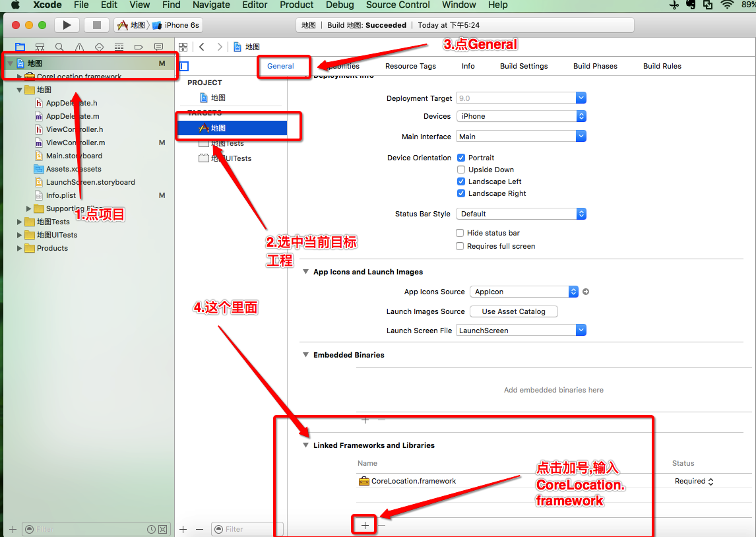Add new file in navigator footer
The width and height of the screenshot is (756, 537).
(13, 529)
